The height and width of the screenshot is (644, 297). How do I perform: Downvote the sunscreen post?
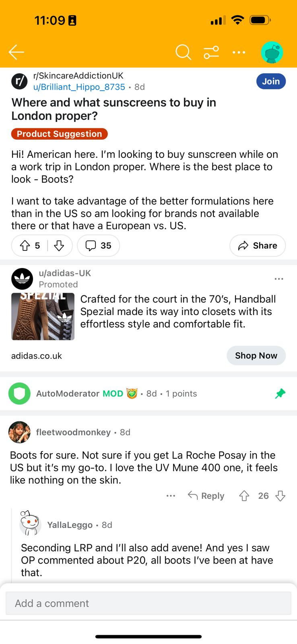[x=59, y=246]
